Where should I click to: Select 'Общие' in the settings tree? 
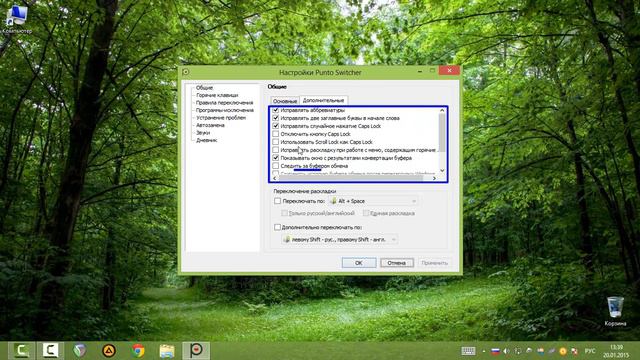click(204, 88)
